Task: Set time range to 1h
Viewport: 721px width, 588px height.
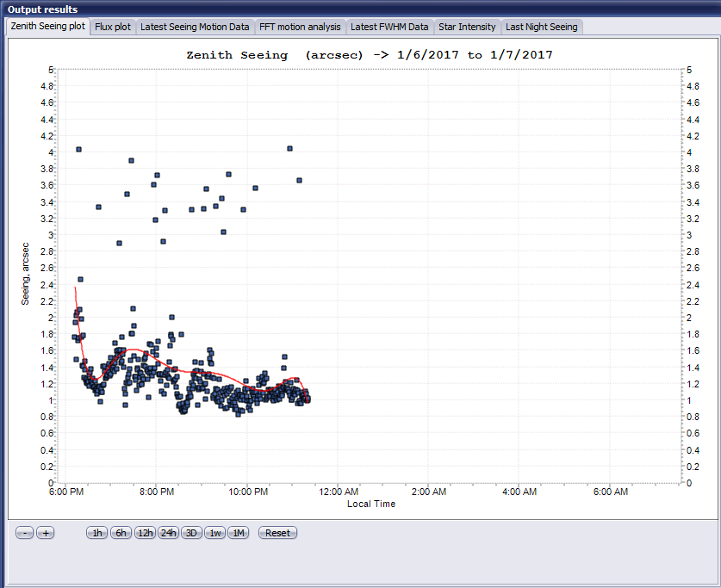Action: (97, 533)
